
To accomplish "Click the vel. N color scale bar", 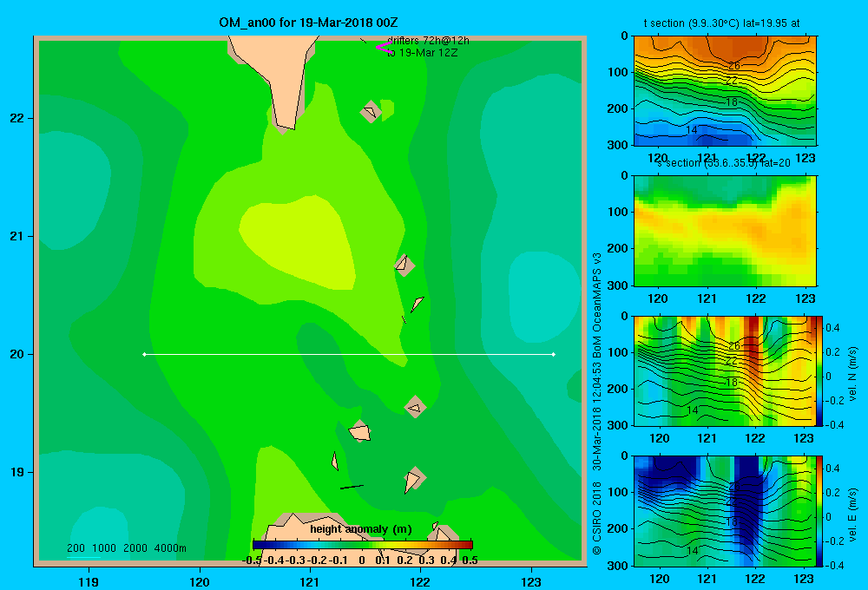I will [x=820, y=370].
